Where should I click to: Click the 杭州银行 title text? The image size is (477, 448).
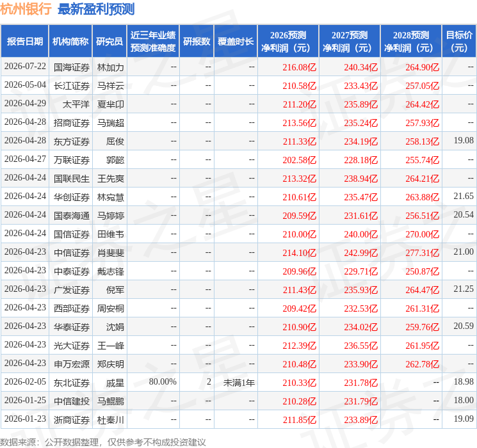pos(26,9)
